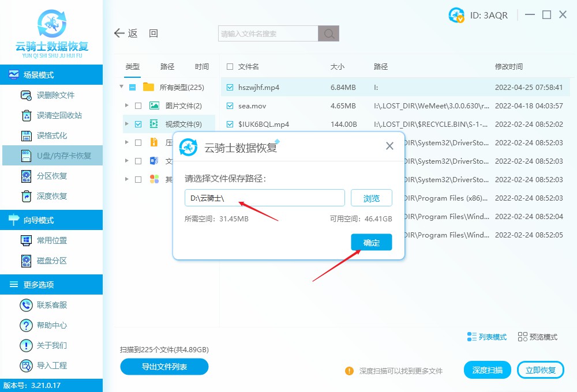Toggle 所有类型(225) checkbox
This screenshot has height=392, width=577.
coord(133,88)
